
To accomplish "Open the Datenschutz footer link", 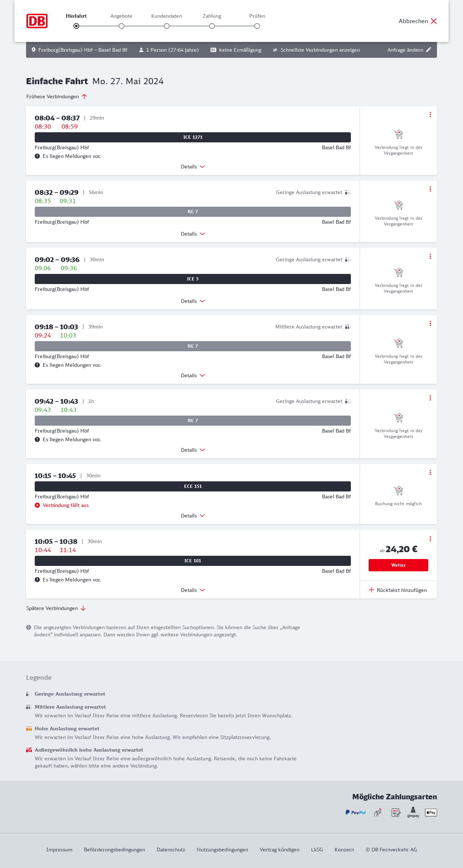I will click(x=171, y=850).
